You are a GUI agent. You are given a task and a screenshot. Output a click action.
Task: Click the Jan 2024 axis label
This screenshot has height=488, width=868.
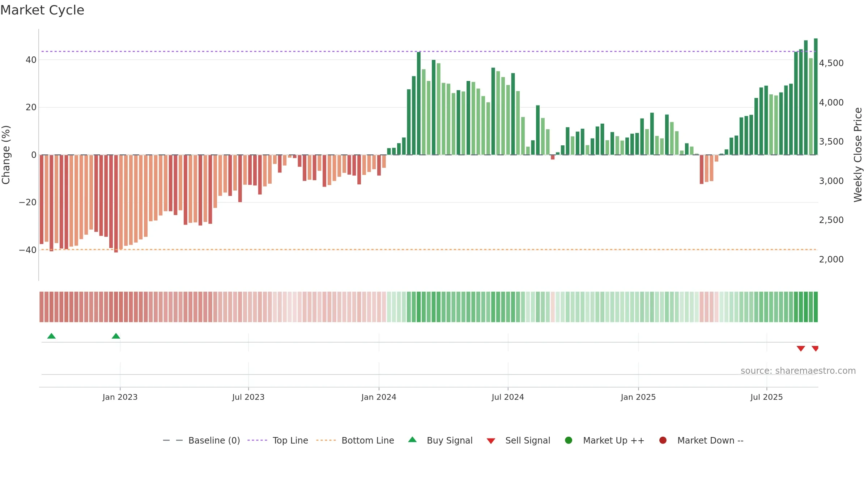point(379,397)
